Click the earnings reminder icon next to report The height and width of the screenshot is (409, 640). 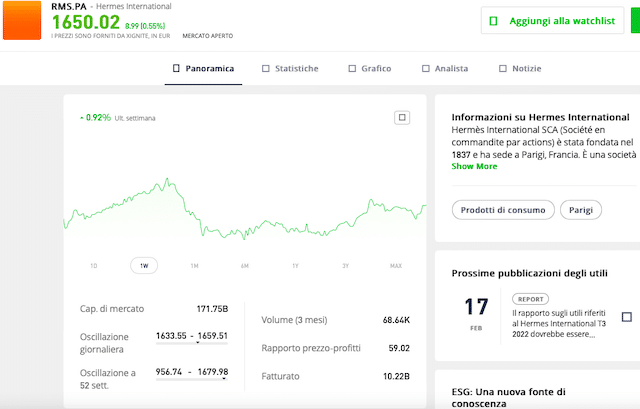(x=627, y=317)
